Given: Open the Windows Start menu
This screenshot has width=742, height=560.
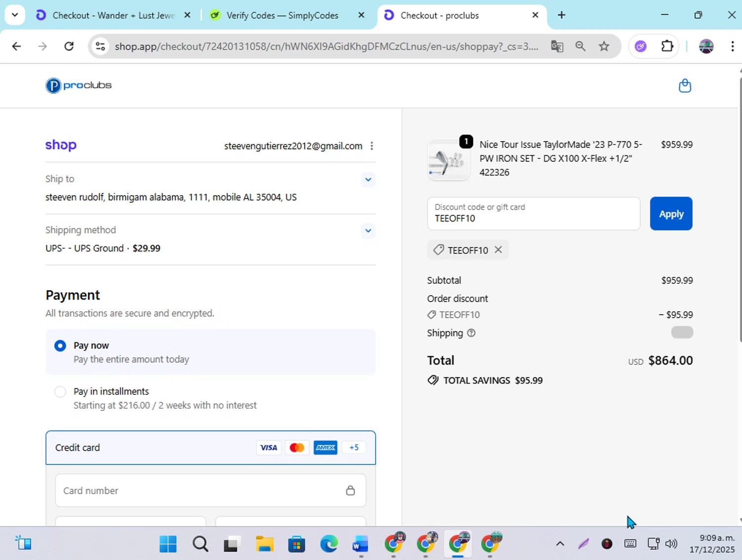Looking at the screenshot, I should pyautogui.click(x=168, y=544).
